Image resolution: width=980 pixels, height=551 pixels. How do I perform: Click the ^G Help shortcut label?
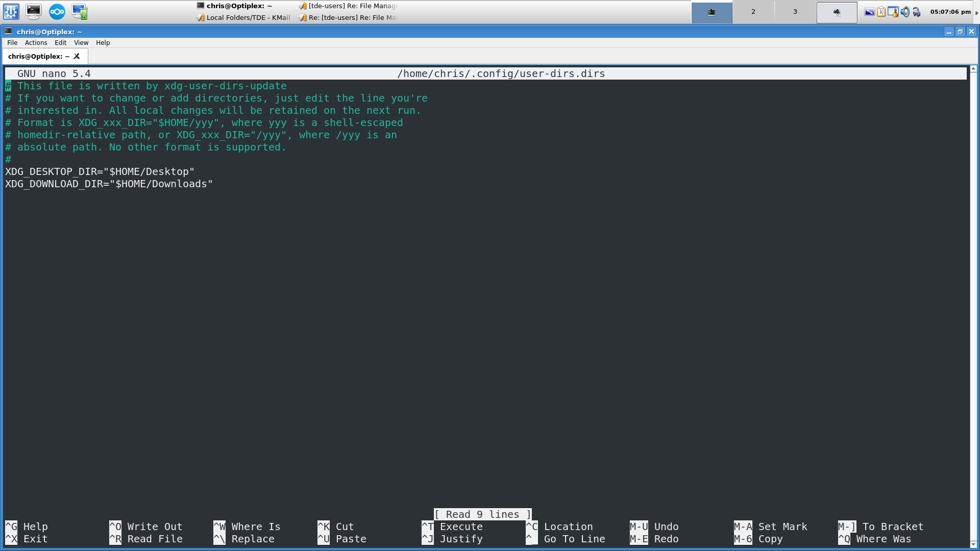[27, 527]
